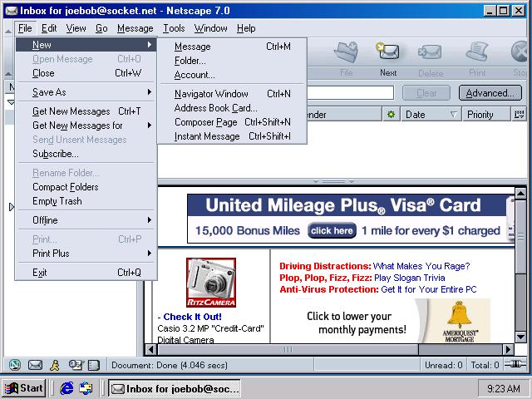Choose Close in the File menu
The height and width of the screenshot is (399, 532).
coord(86,73)
